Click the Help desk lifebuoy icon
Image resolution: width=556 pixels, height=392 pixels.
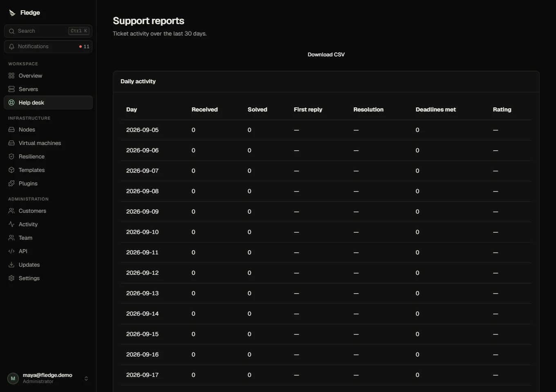(11, 102)
